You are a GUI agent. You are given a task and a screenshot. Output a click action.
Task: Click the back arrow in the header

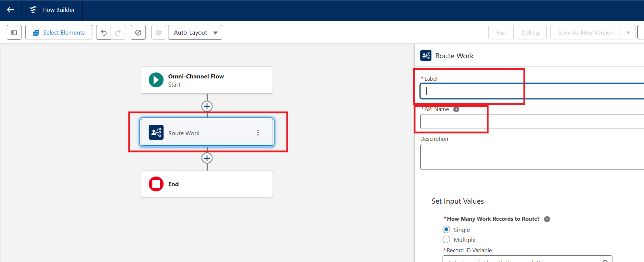(10, 10)
